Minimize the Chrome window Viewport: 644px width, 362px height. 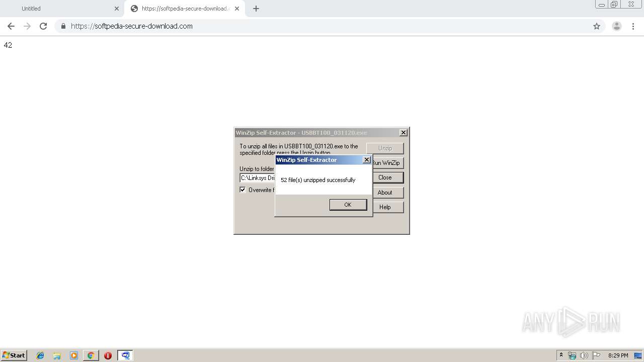coord(601,5)
